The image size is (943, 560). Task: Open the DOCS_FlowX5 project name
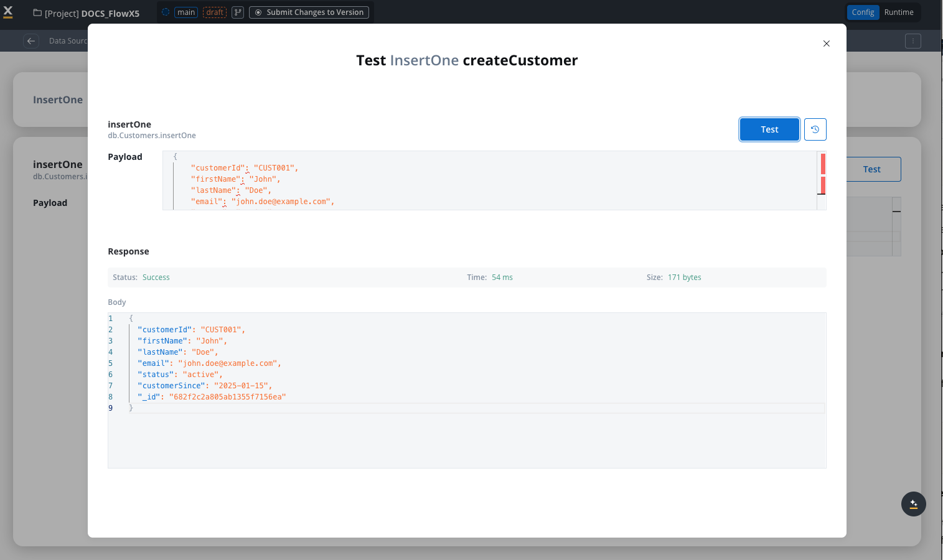point(110,13)
